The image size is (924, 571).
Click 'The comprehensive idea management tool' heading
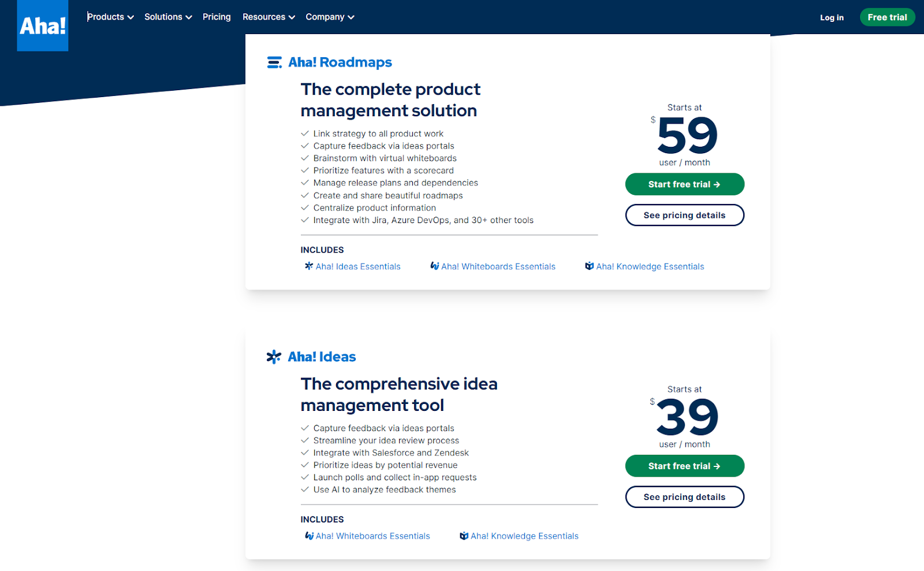[x=399, y=394]
